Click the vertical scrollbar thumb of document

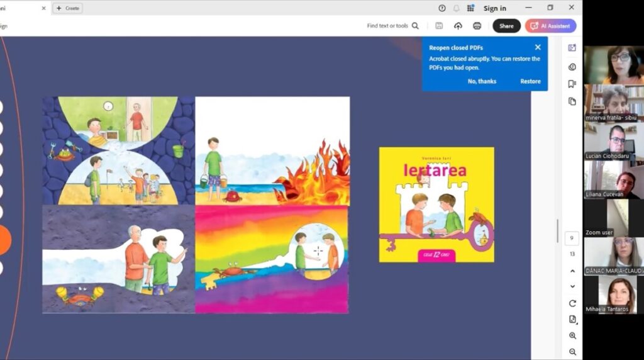557,230
